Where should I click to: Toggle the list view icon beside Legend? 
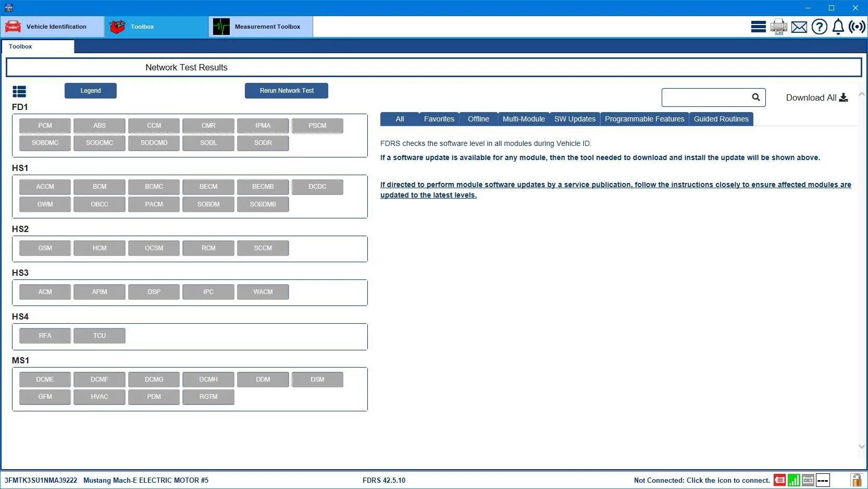tap(19, 92)
